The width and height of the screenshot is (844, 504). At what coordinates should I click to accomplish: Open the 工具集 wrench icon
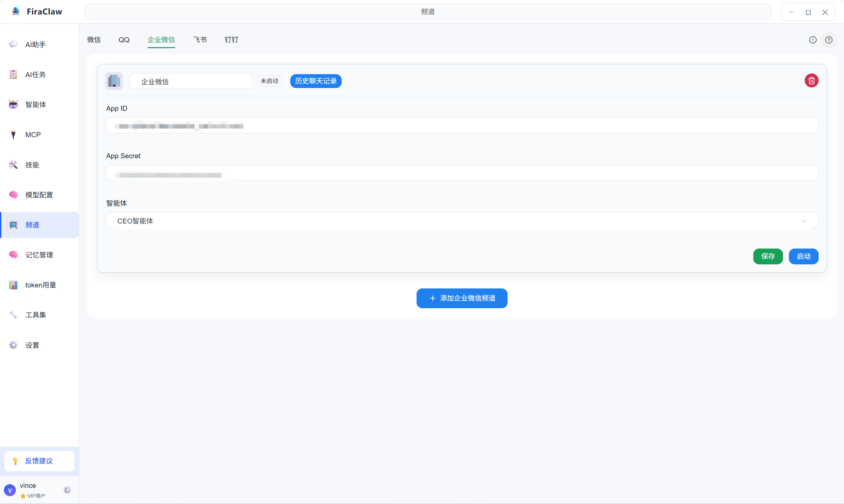(13, 315)
